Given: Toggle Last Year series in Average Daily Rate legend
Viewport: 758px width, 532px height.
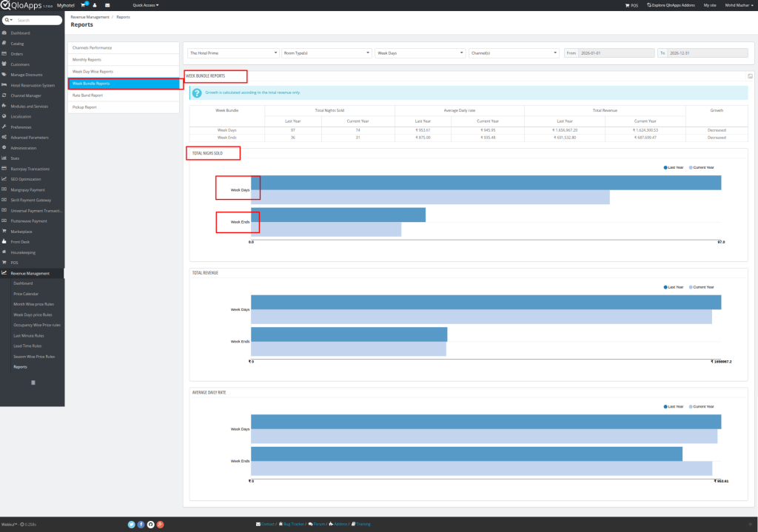Looking at the screenshot, I should pos(674,406).
